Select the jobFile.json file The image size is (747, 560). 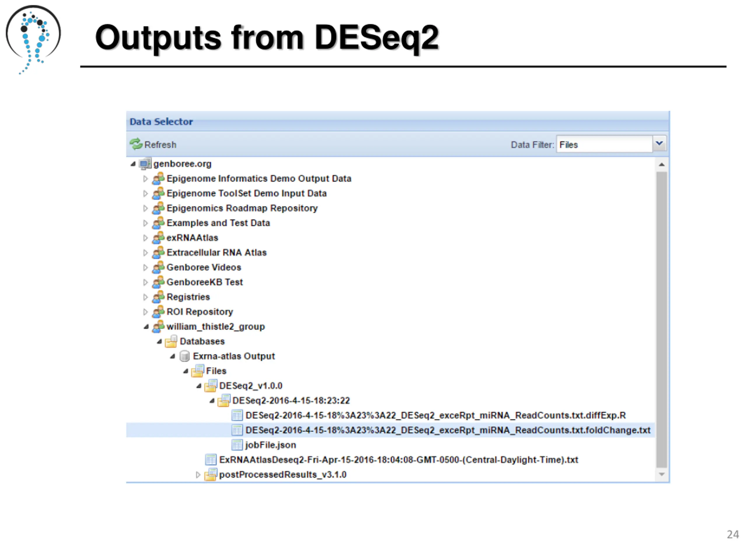270,445
